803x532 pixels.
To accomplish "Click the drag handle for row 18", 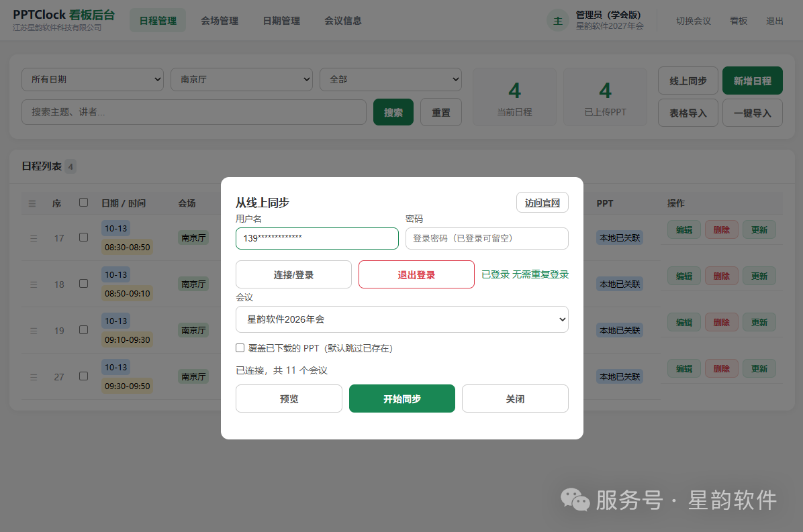I will (34, 284).
